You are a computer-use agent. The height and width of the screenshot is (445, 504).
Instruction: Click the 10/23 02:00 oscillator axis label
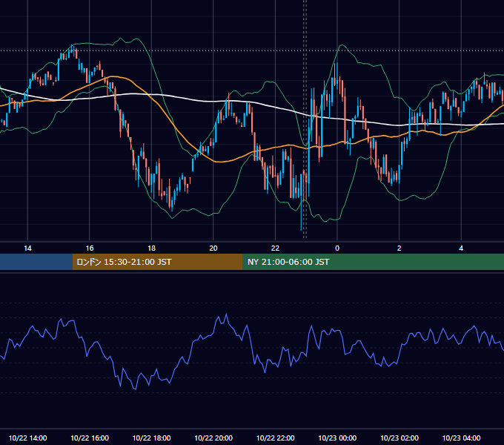coord(399,438)
